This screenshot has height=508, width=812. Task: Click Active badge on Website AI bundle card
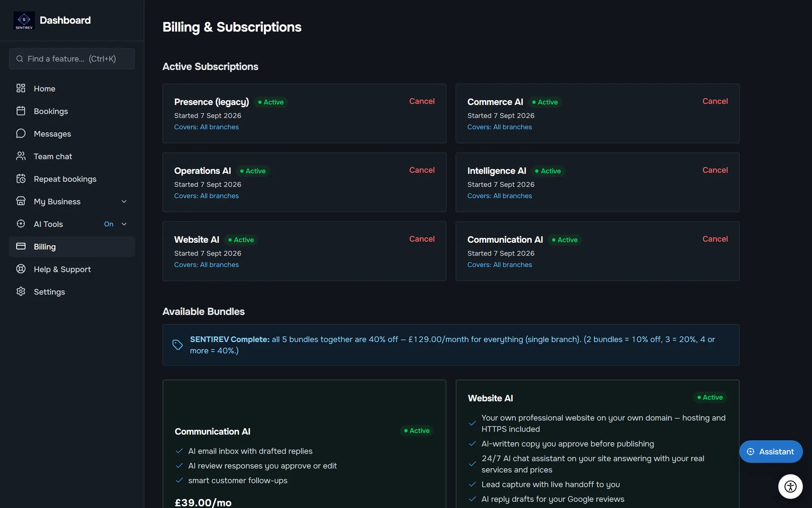(x=710, y=397)
